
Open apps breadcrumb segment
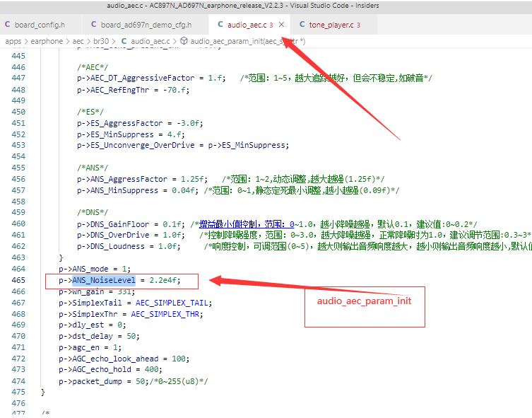click(x=13, y=42)
